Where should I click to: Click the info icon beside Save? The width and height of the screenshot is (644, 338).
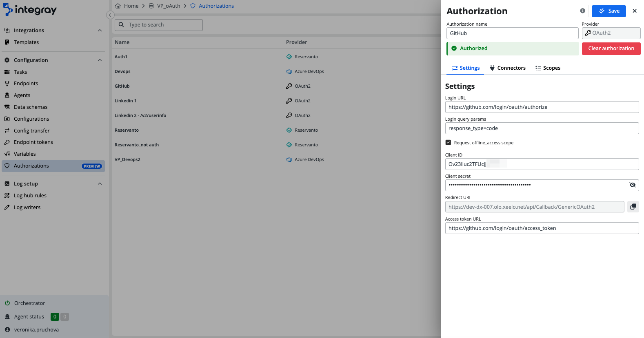582,11
